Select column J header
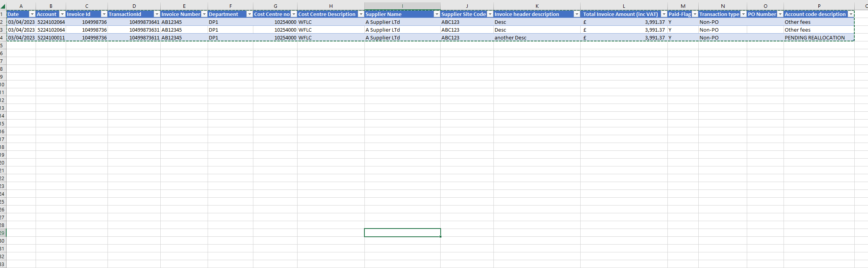Image resolution: width=868 pixels, height=268 pixels. pyautogui.click(x=467, y=6)
